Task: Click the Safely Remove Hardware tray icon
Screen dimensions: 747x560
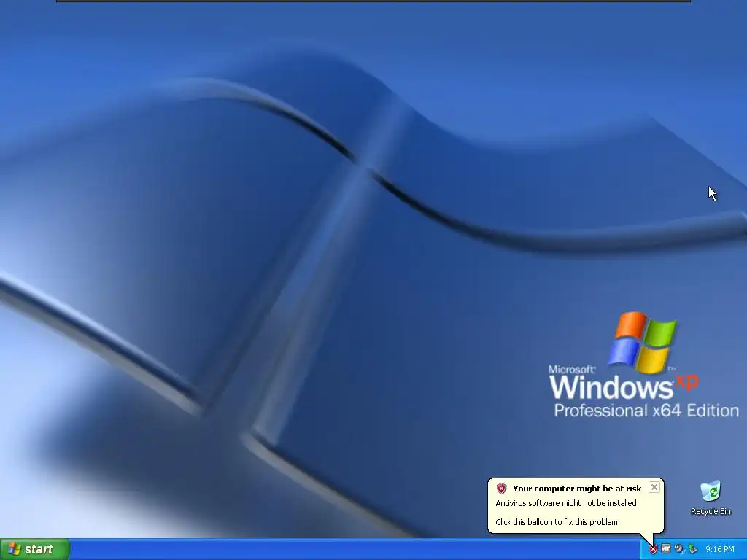Action: pos(692,549)
